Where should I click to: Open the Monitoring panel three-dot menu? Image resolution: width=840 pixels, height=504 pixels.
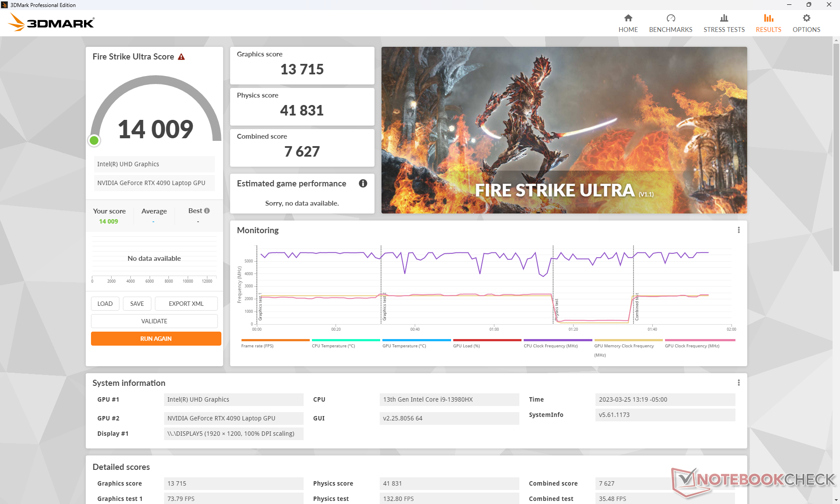[x=738, y=230]
